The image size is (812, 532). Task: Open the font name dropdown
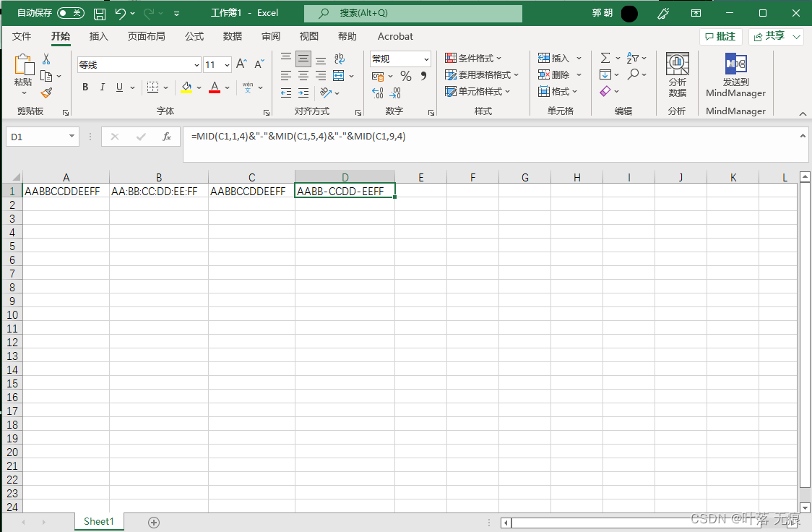tap(196, 65)
